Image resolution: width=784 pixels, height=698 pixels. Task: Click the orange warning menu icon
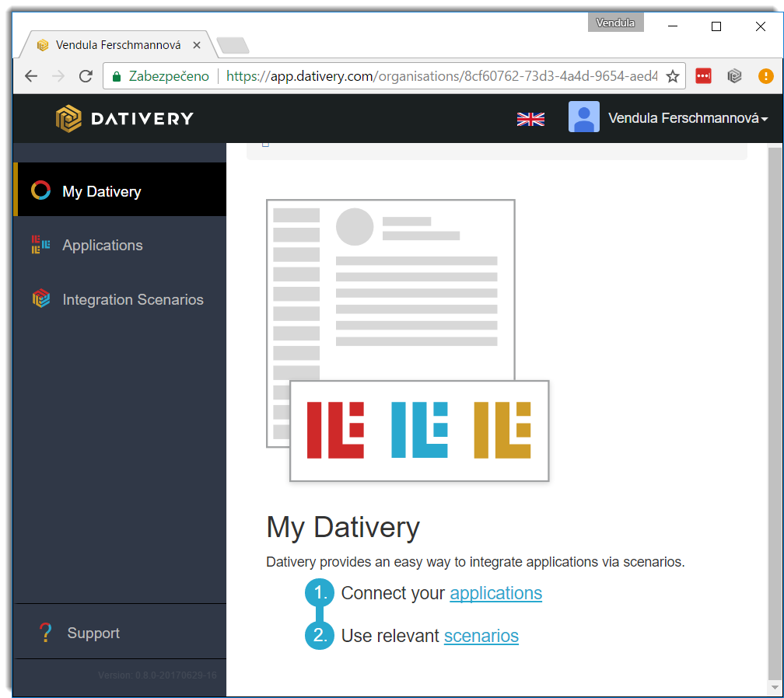click(765, 76)
